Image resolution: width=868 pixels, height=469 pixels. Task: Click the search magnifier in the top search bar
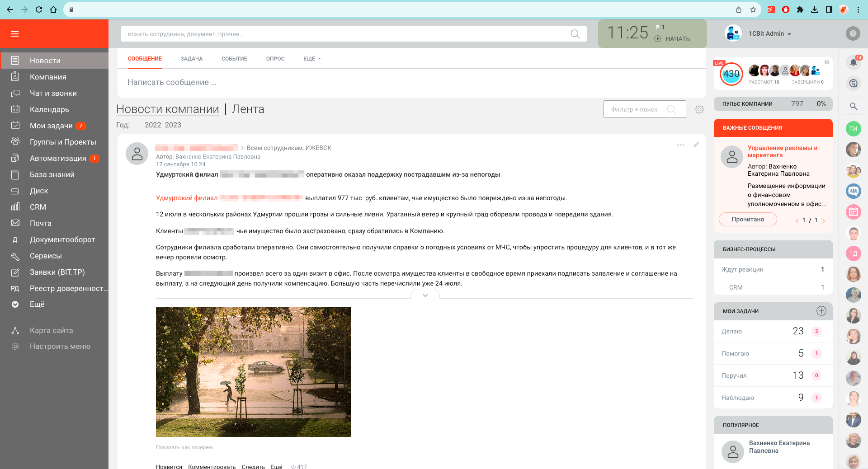(x=575, y=34)
